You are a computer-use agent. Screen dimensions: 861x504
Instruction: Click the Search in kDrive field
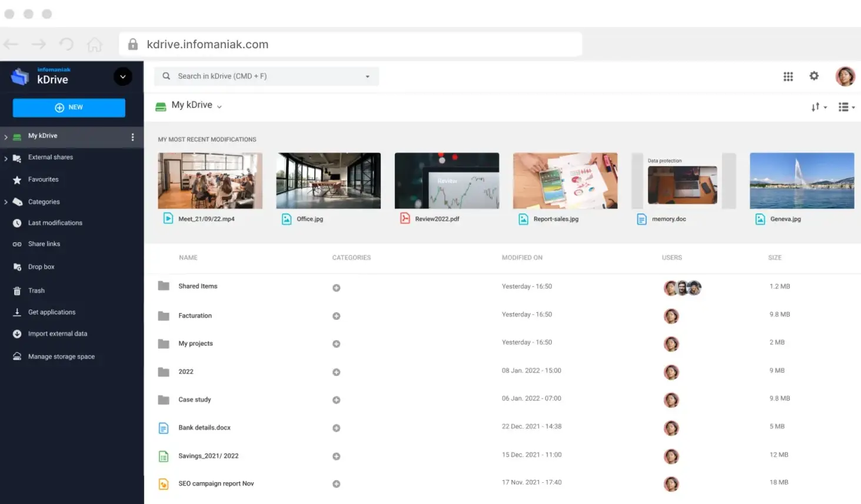pyautogui.click(x=266, y=76)
